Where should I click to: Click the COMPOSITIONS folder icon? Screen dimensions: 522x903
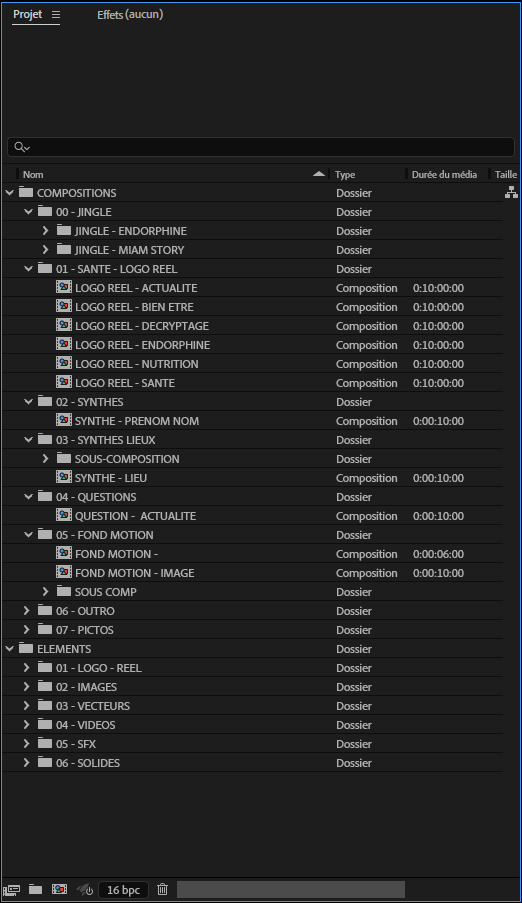(x=26, y=192)
